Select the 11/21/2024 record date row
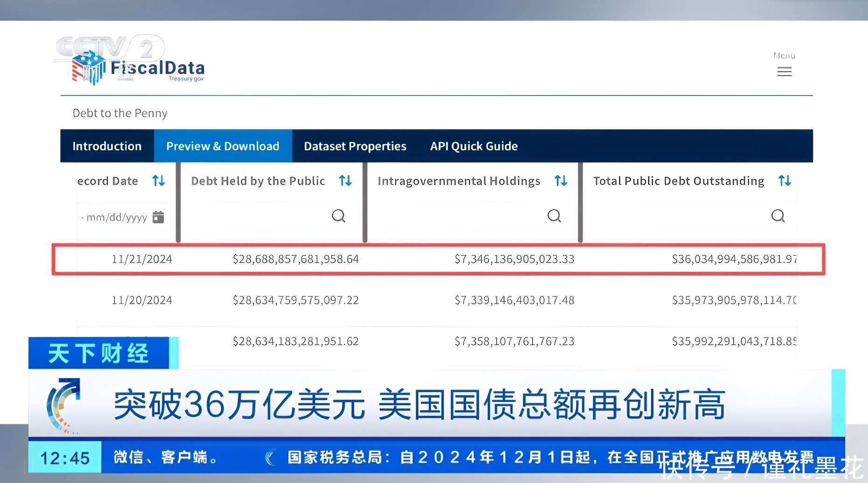 (142, 259)
